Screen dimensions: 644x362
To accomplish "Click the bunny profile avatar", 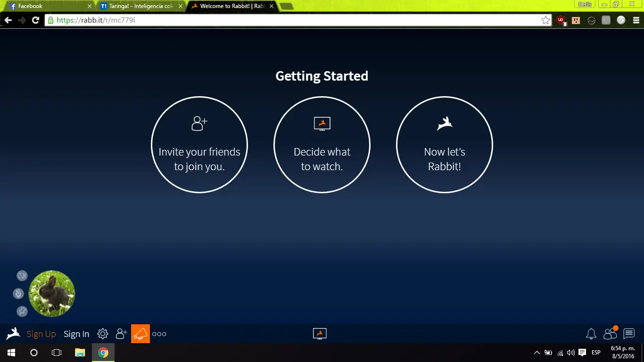I will pos(52,294).
